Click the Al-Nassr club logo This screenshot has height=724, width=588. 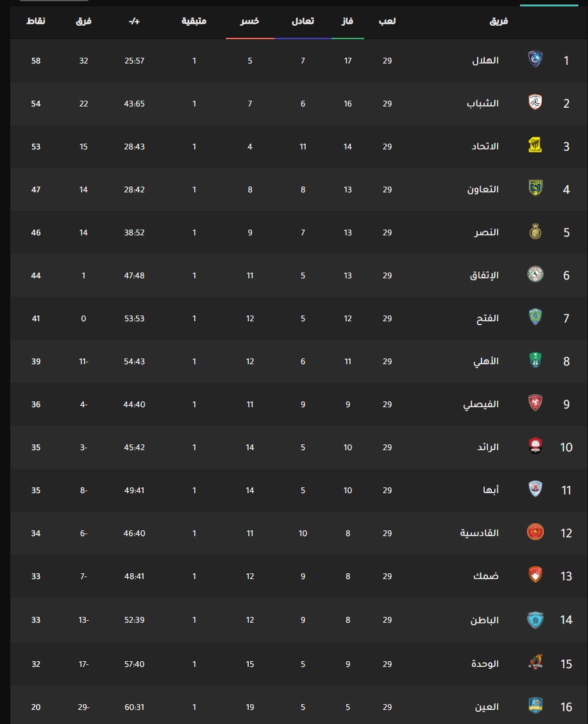point(535,231)
